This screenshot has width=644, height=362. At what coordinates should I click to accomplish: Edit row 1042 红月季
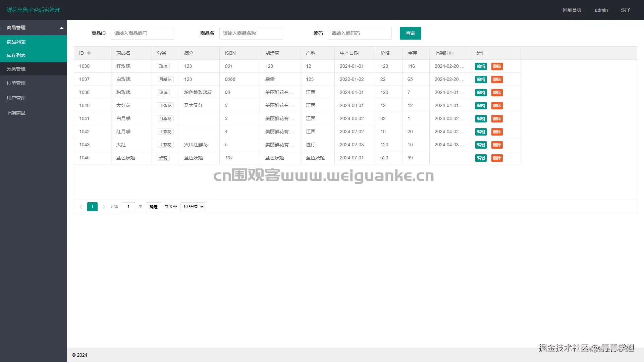pos(481,132)
